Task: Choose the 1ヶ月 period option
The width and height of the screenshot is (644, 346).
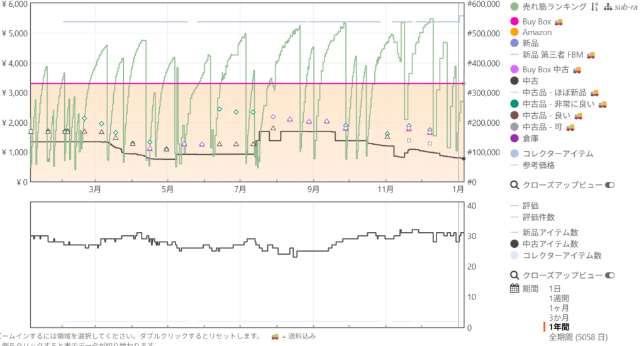Action: click(559, 308)
